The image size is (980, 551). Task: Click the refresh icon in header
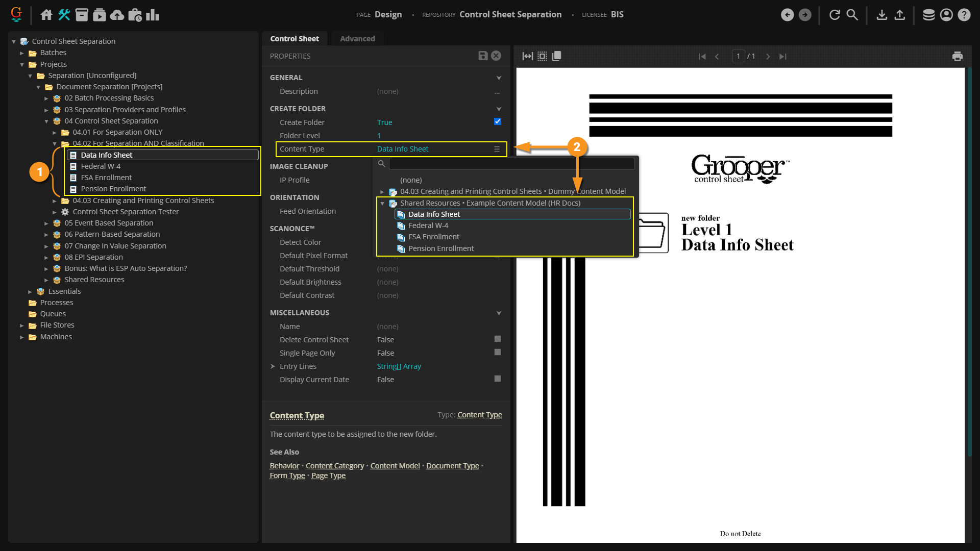(x=835, y=15)
